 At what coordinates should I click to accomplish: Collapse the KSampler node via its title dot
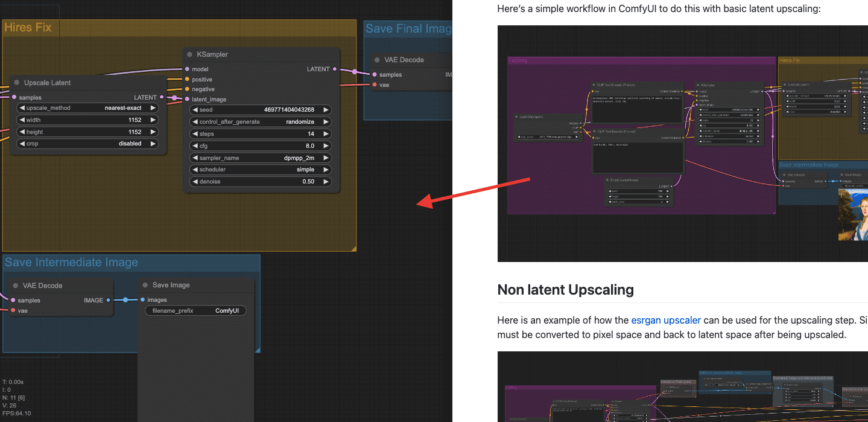(189, 54)
